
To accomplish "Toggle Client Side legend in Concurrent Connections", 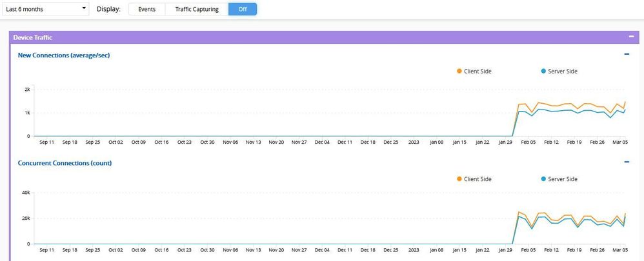I will click(474, 179).
